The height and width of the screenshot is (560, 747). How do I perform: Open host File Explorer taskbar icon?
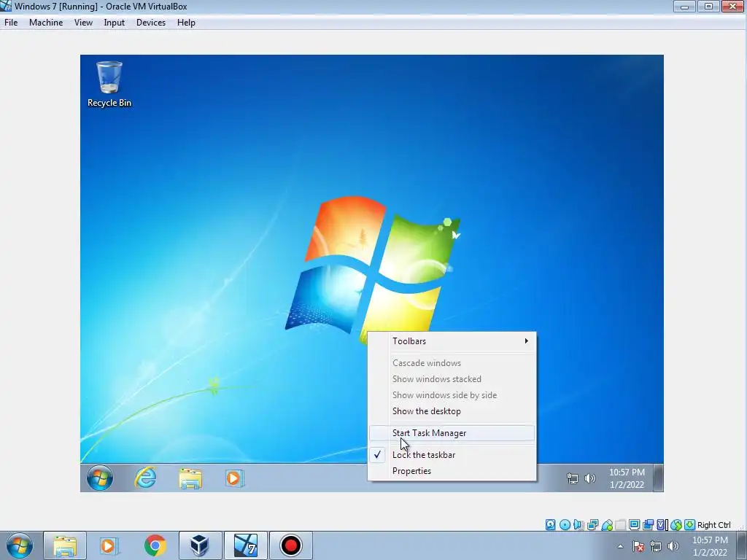tap(65, 545)
